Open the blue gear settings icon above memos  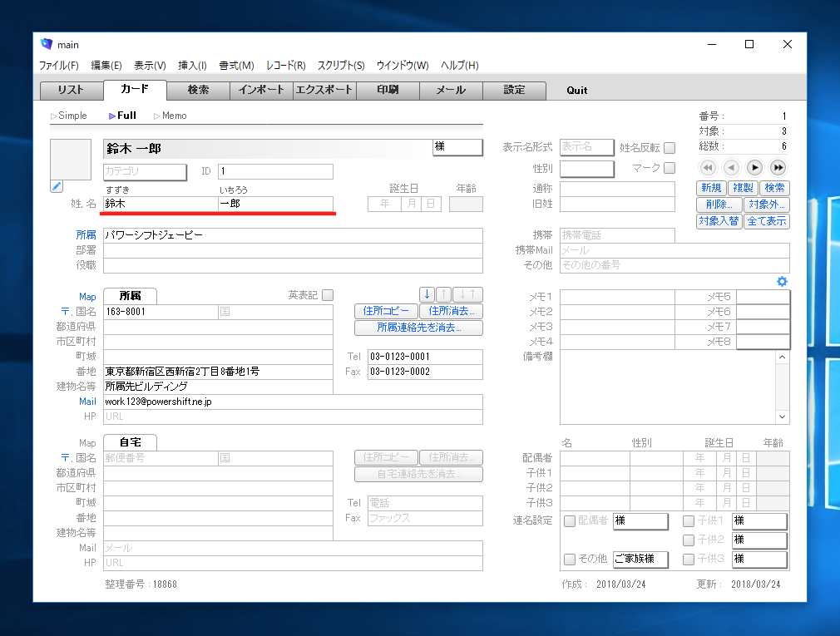click(782, 282)
